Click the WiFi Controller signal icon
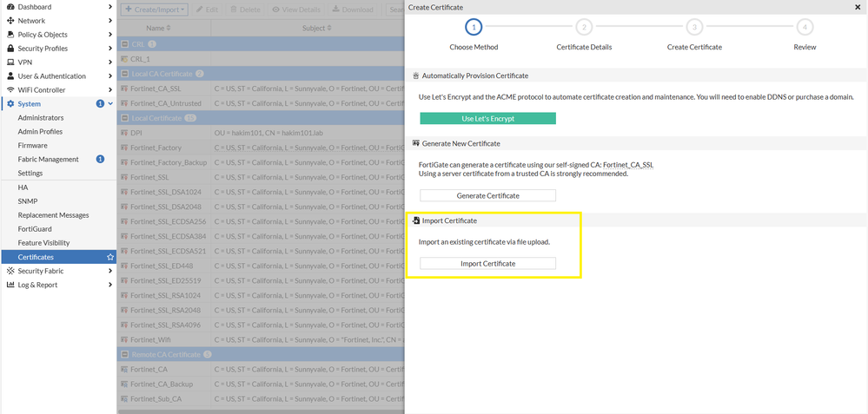The height and width of the screenshot is (414, 868). [10, 89]
